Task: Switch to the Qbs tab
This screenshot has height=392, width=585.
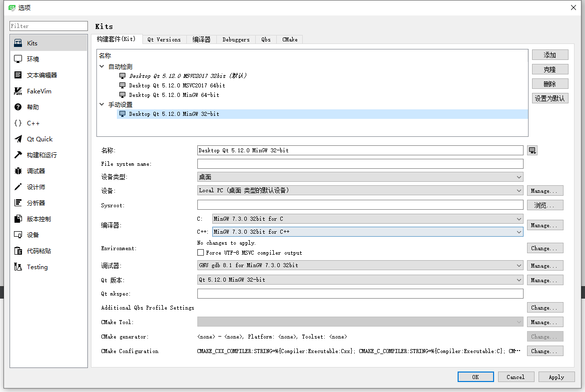Action: point(266,39)
